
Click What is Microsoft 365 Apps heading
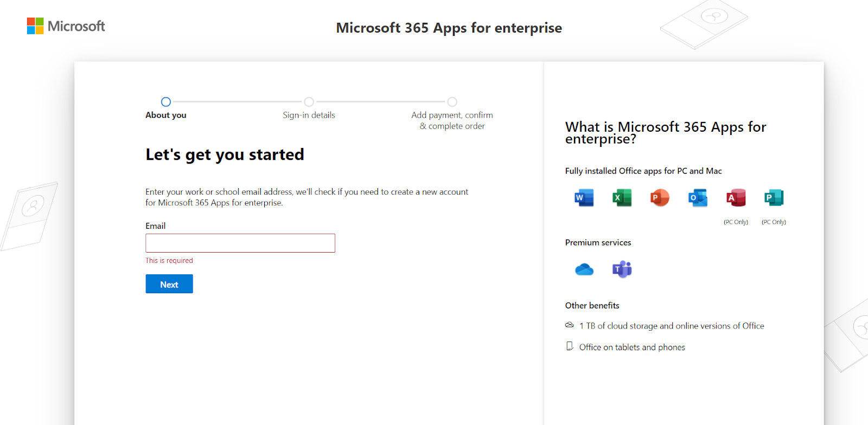click(x=666, y=133)
